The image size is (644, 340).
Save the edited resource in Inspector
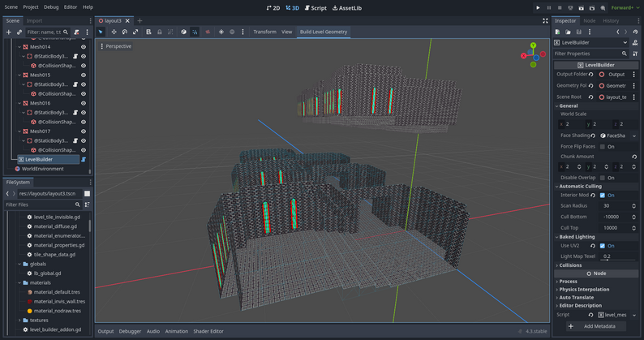(578, 32)
